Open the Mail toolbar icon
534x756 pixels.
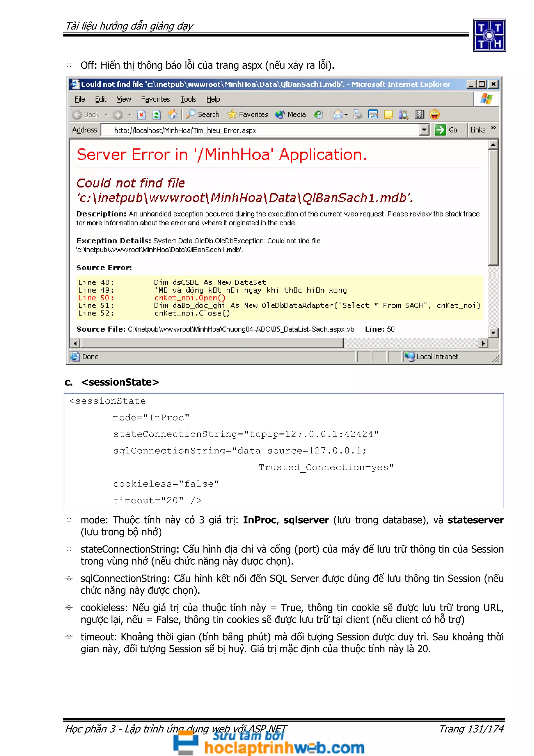coord(338,115)
